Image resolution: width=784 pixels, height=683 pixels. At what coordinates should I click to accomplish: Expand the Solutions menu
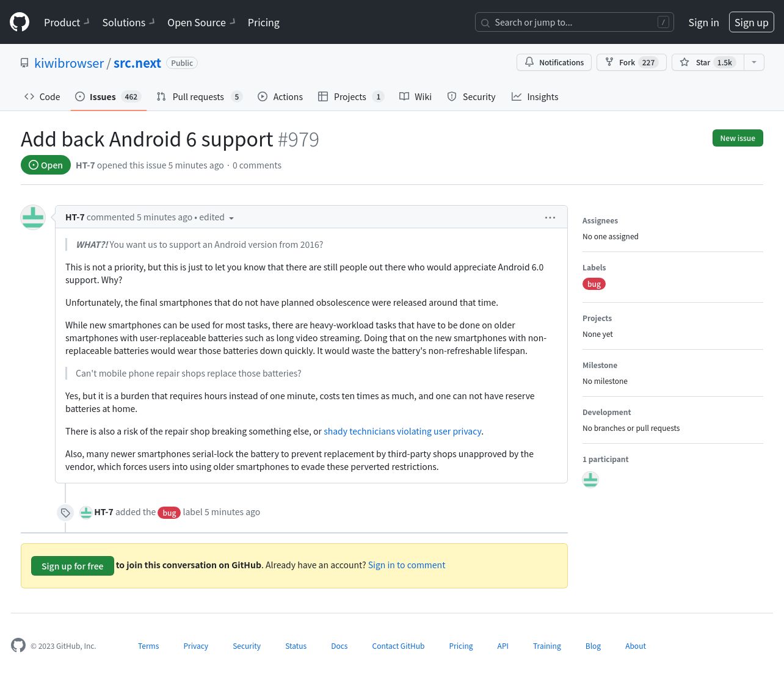point(128,23)
